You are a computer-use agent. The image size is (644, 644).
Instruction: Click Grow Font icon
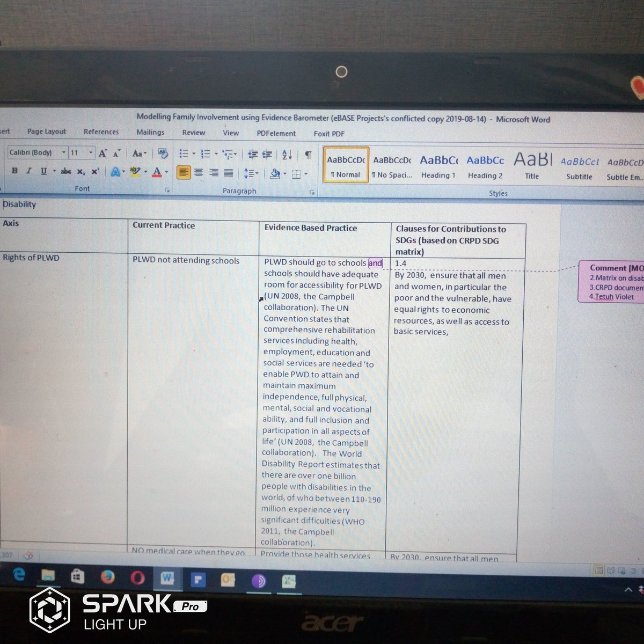click(103, 153)
